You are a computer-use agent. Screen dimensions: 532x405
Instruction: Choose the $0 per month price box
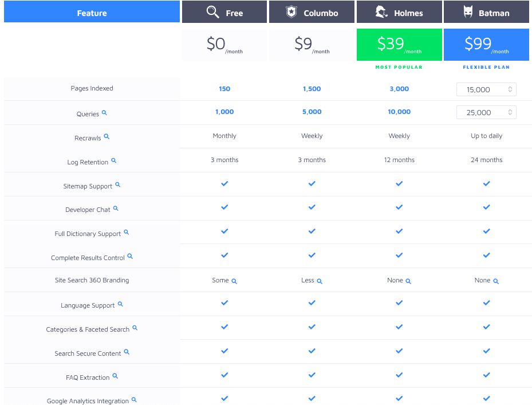click(224, 45)
